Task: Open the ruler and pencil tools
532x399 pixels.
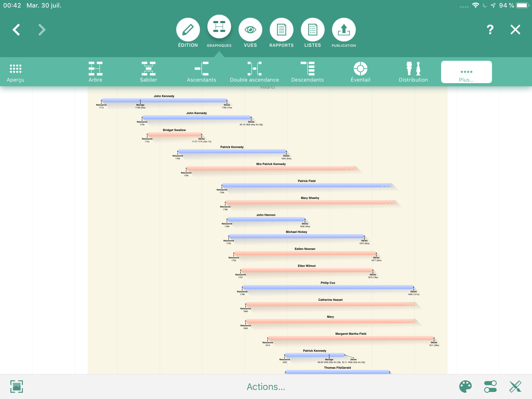Action: point(515,387)
